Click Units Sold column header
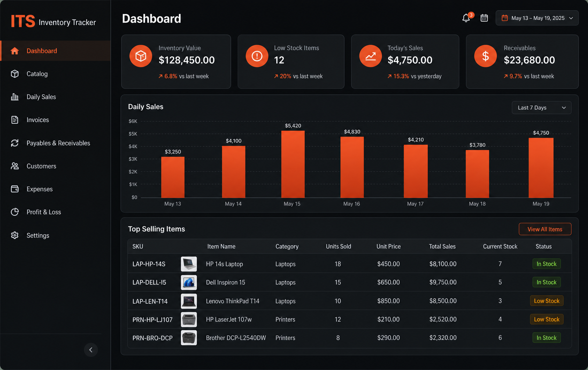 click(x=338, y=247)
